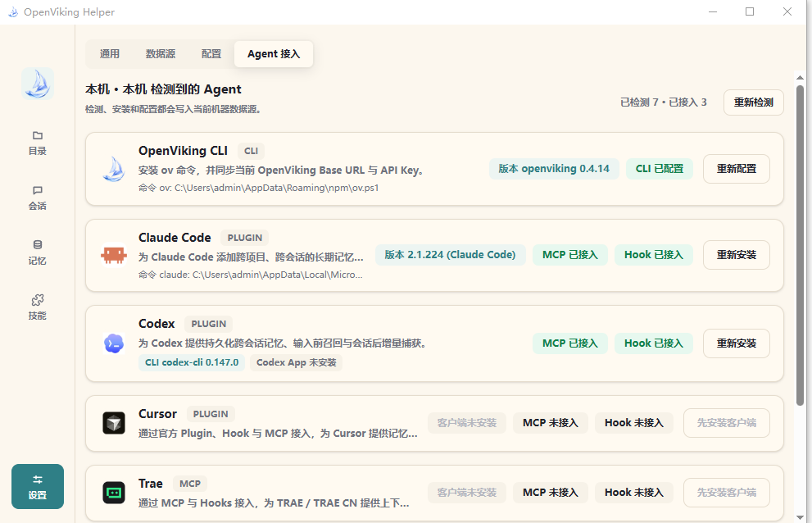This screenshot has height=523, width=812.
Task: Click the Trae card icon
Action: pyautogui.click(x=113, y=493)
